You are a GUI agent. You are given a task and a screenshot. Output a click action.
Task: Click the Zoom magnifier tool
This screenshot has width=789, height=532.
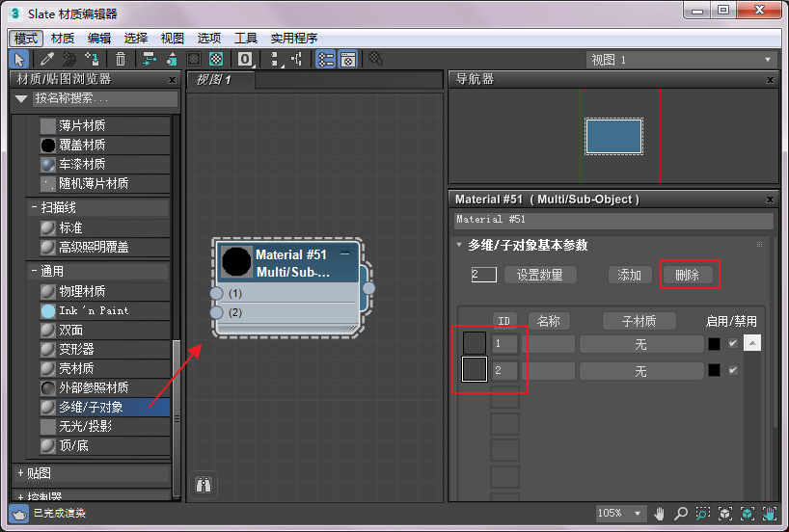coord(681,514)
